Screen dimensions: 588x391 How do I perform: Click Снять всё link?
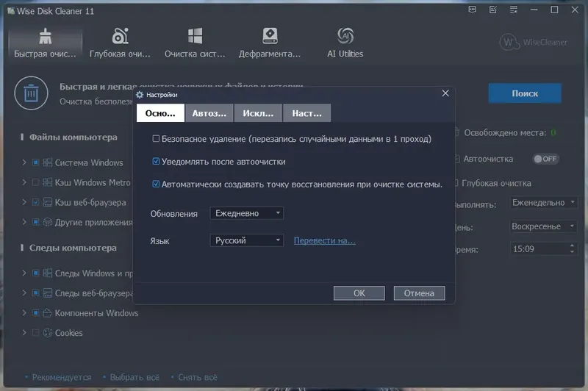pos(198,377)
